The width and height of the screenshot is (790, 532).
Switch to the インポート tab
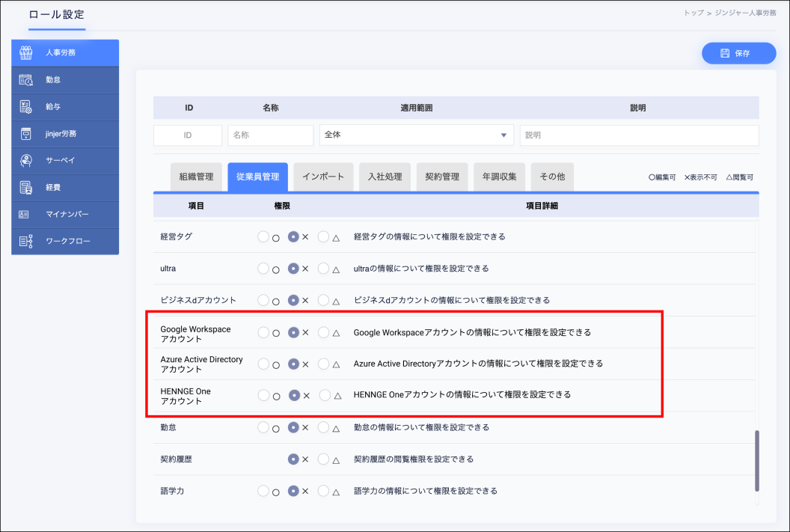[323, 177]
